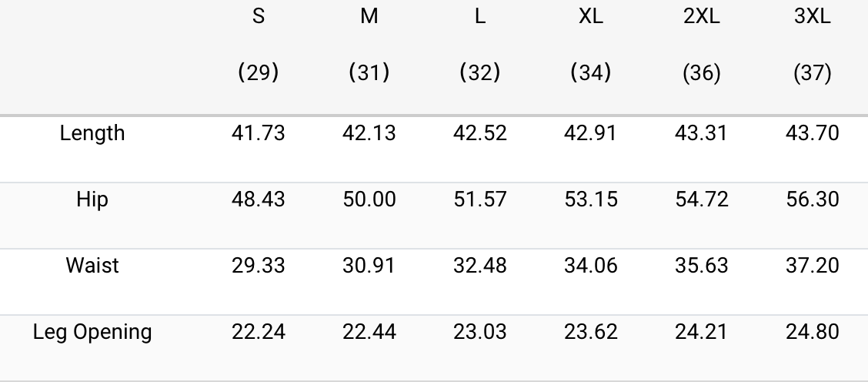Select the 42.13 length value for M
Image resolution: width=868 pixels, height=382 pixels.
point(369,133)
